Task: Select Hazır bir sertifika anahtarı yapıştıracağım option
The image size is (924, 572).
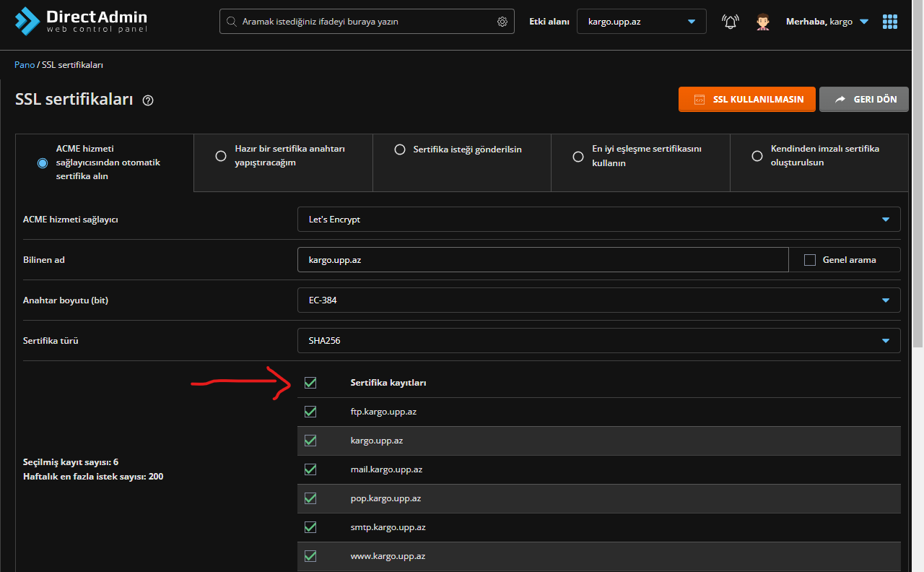Action: (x=221, y=156)
